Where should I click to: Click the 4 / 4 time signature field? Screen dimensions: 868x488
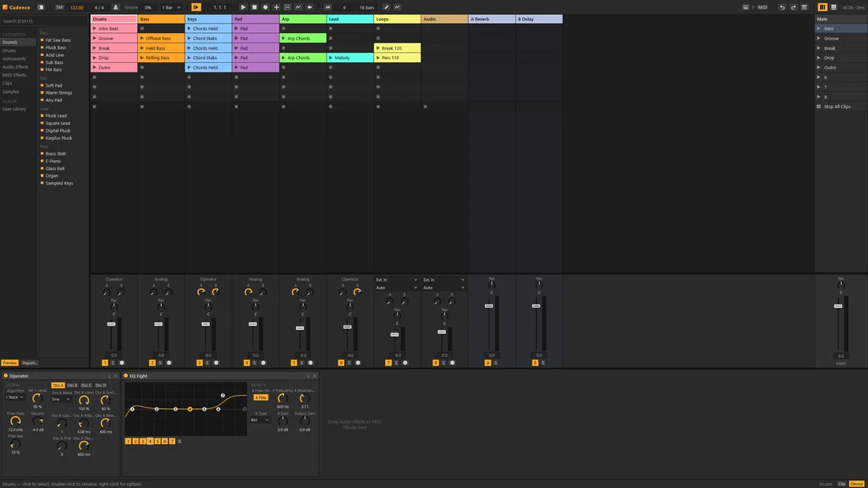[x=99, y=7]
